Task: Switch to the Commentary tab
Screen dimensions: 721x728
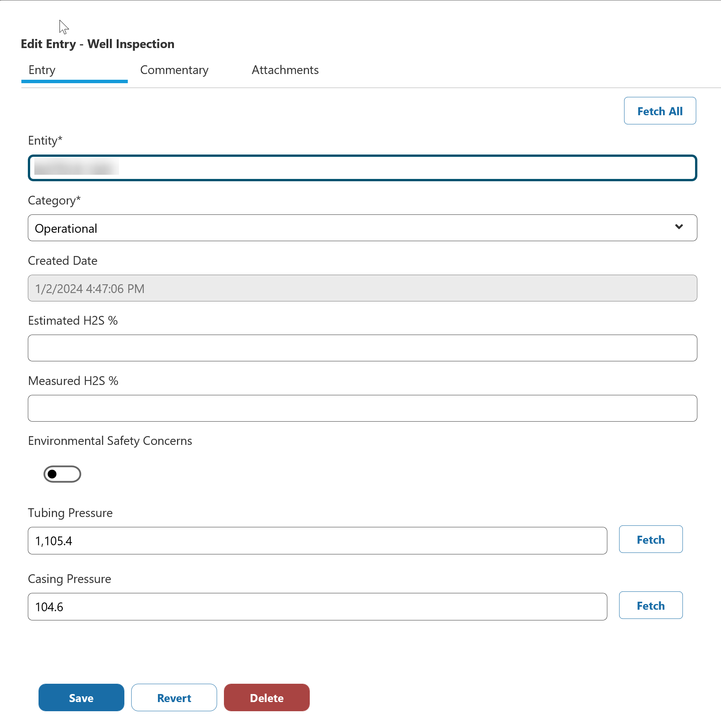Action: tap(174, 70)
